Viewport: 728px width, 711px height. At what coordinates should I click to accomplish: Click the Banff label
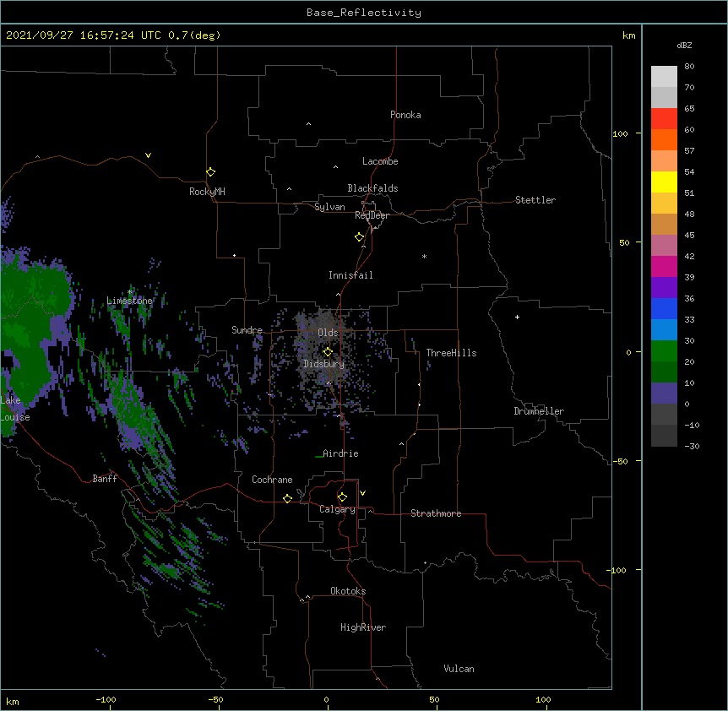tap(105, 479)
